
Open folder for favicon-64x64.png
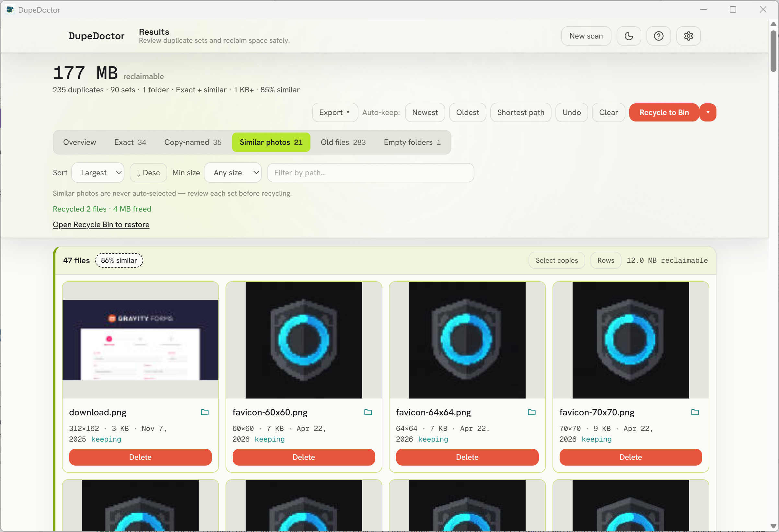532,412
